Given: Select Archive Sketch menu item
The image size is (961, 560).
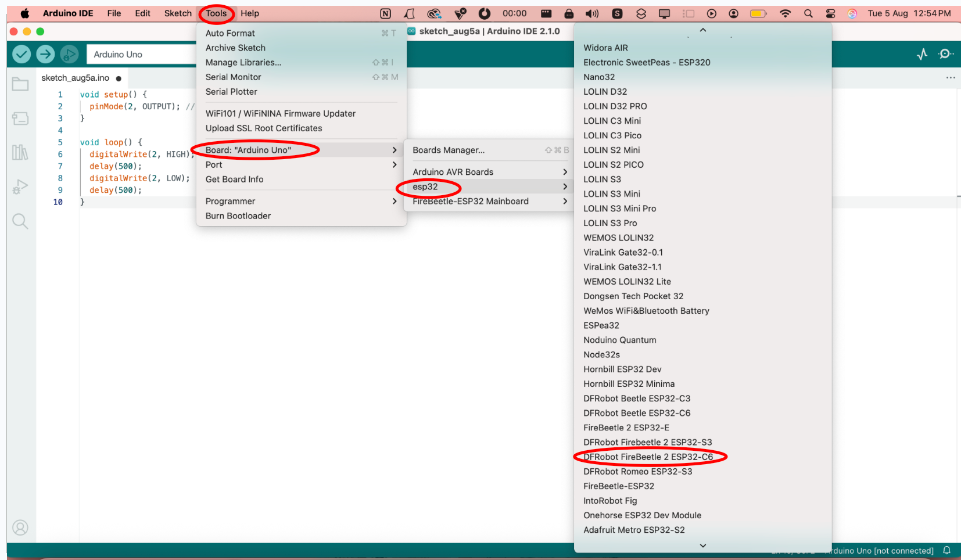Looking at the screenshot, I should pos(302,48).
